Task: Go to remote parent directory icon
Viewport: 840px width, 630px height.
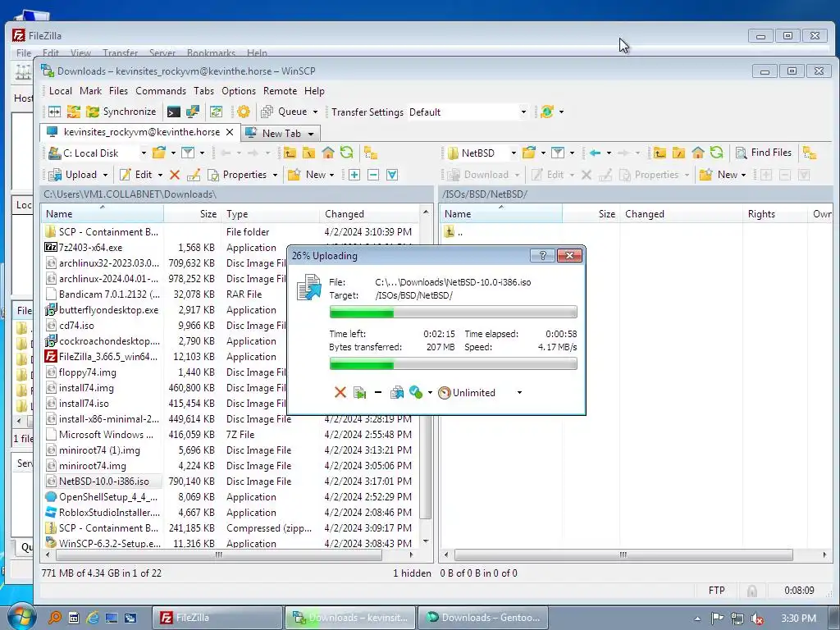Action: pos(660,153)
